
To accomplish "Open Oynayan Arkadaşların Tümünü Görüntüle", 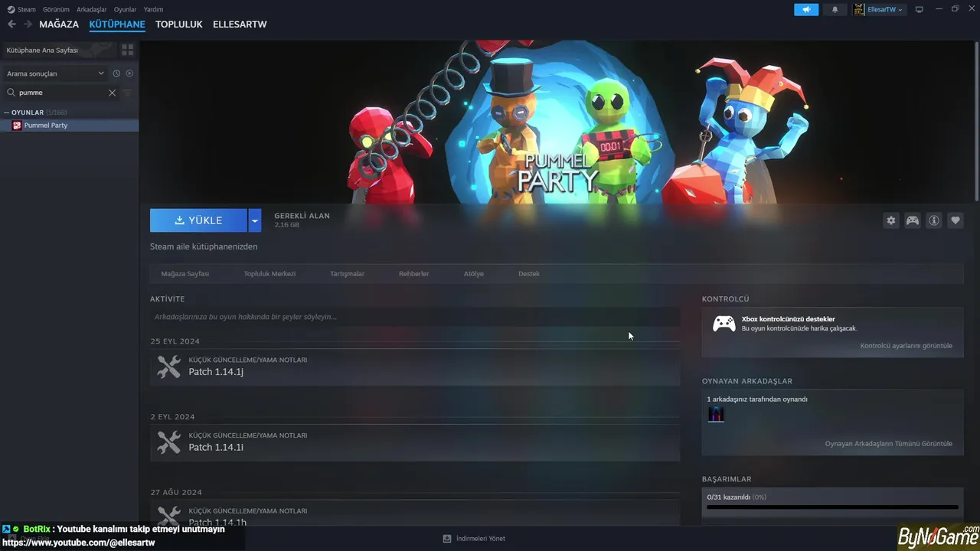I will pyautogui.click(x=889, y=444).
